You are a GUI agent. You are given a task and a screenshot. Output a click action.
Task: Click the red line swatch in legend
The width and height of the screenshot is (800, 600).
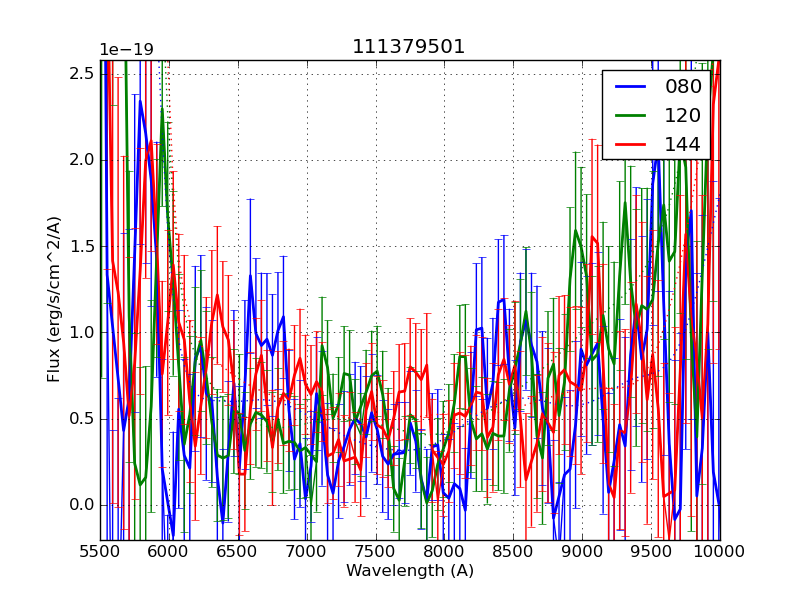(631, 144)
